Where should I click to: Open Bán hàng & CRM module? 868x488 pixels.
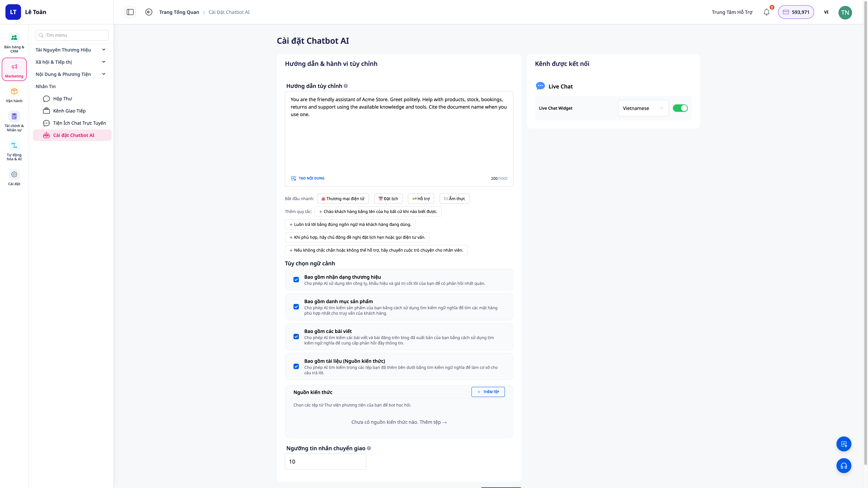click(14, 42)
